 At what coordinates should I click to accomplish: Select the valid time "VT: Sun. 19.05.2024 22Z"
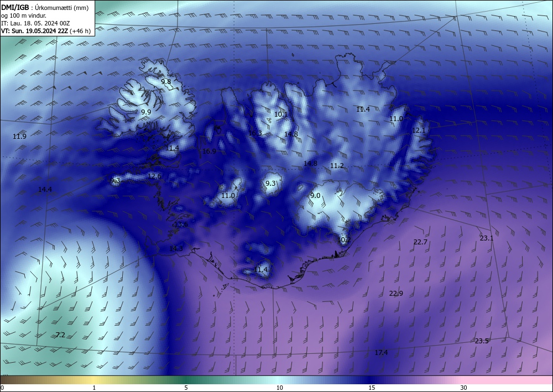pos(35,31)
